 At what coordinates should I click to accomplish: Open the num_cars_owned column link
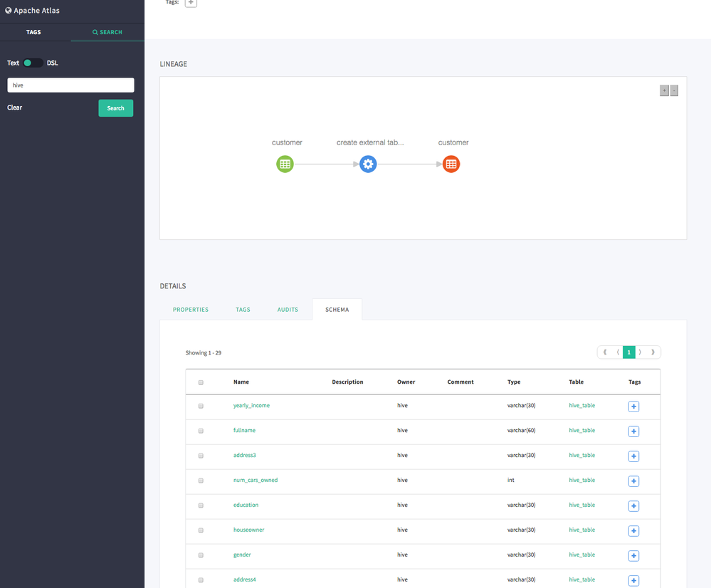pyautogui.click(x=256, y=480)
